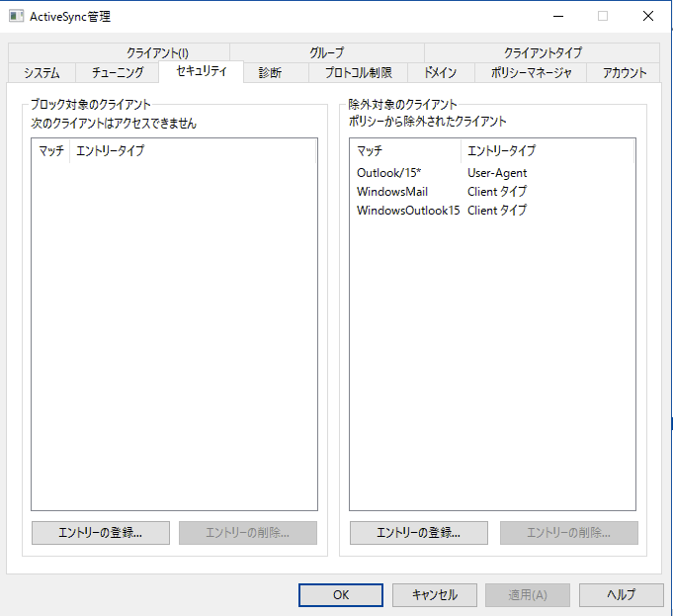Screen dimensions: 673x616
Task: Open help with the ヘルプ button
Action: click(621, 594)
